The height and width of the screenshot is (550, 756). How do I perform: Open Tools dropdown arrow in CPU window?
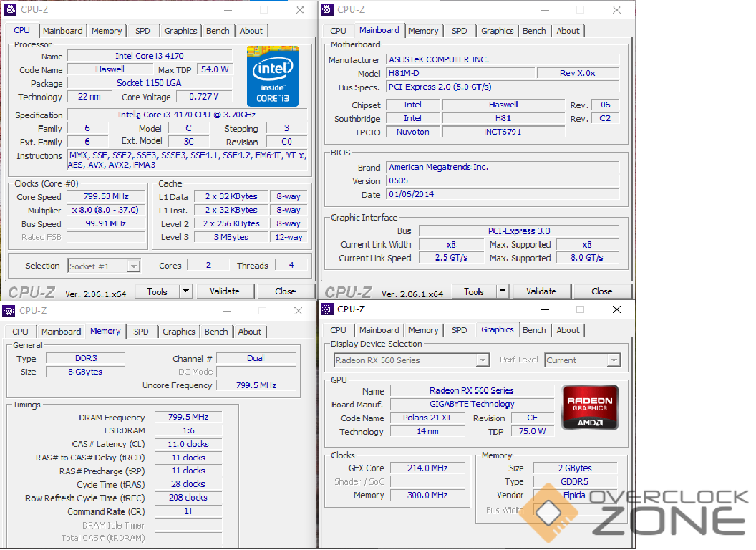click(186, 291)
